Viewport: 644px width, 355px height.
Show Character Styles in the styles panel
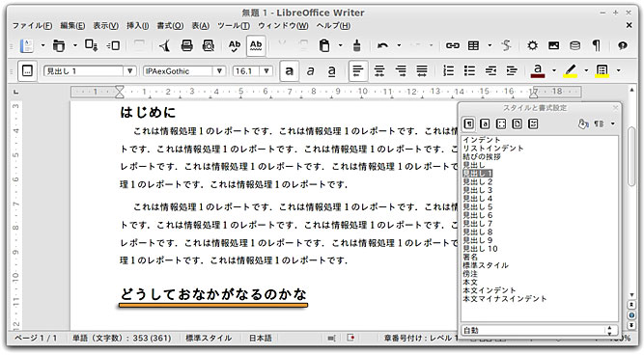[x=485, y=123]
